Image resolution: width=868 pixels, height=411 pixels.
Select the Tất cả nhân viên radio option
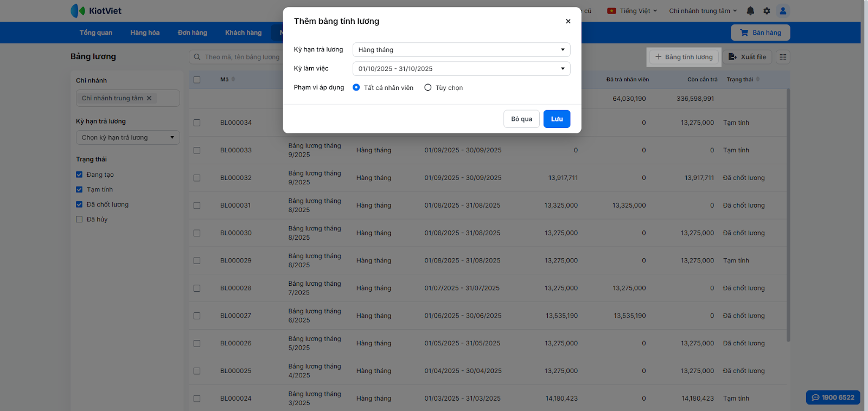pyautogui.click(x=356, y=87)
